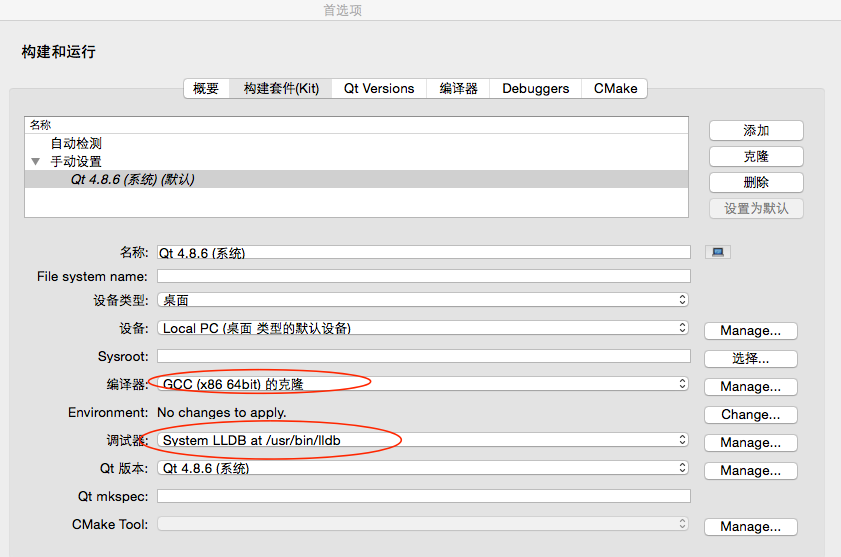Click the 设置为默认 button
Screen dimensions: 841x557
click(x=756, y=208)
